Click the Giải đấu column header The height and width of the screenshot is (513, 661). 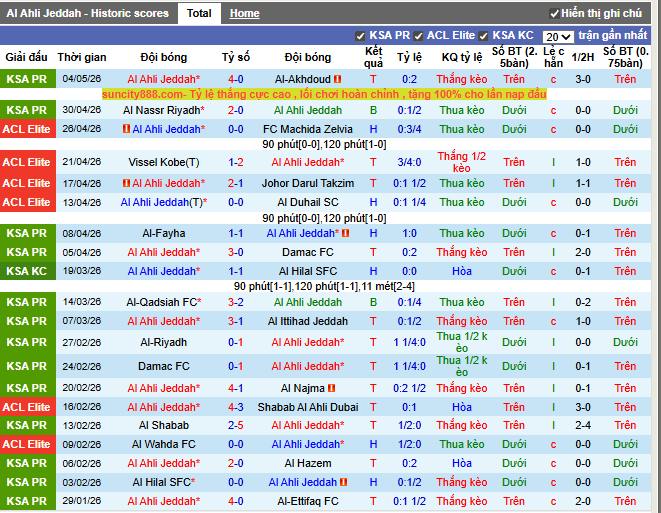(x=26, y=57)
